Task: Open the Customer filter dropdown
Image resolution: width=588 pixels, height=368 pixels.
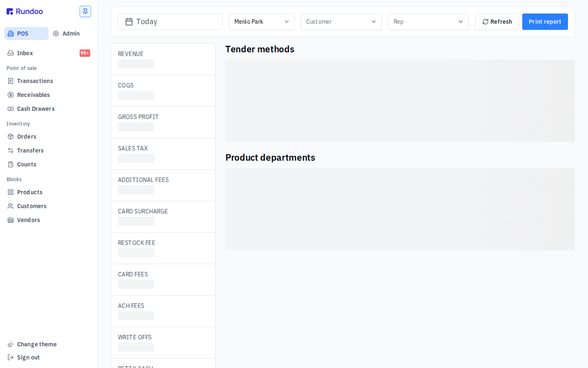Action: (x=341, y=22)
